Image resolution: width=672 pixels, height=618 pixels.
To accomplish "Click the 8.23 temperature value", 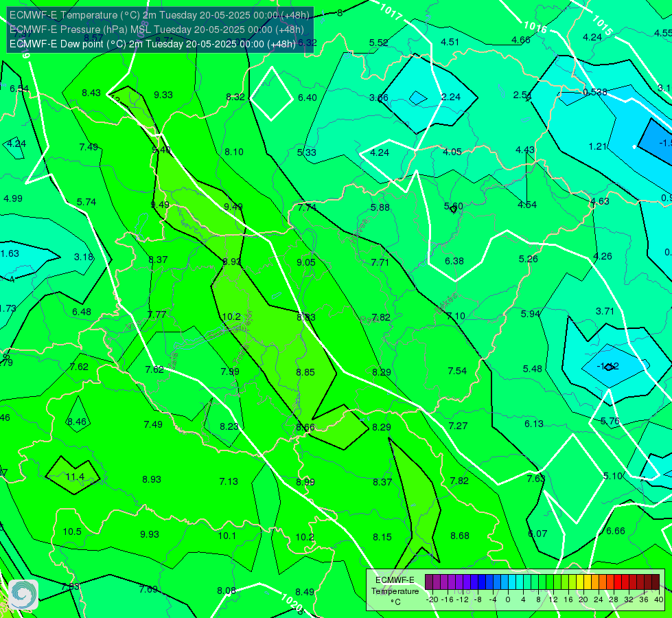I will coord(229,426).
